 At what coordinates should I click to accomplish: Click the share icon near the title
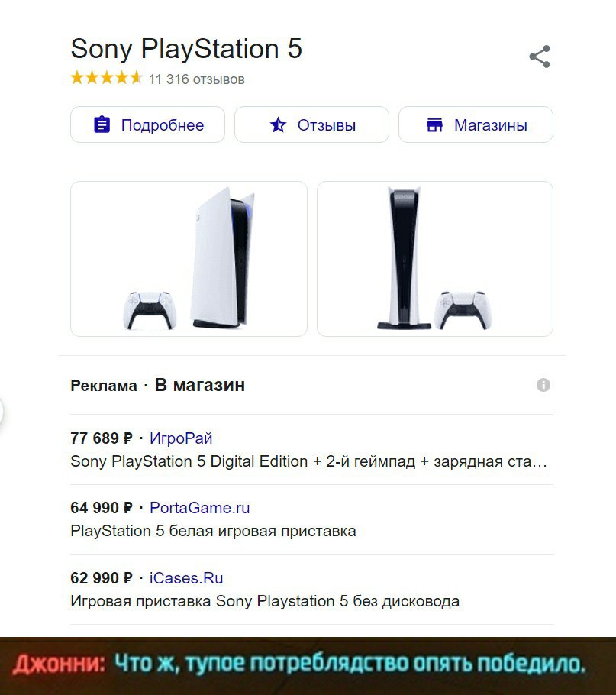click(540, 57)
